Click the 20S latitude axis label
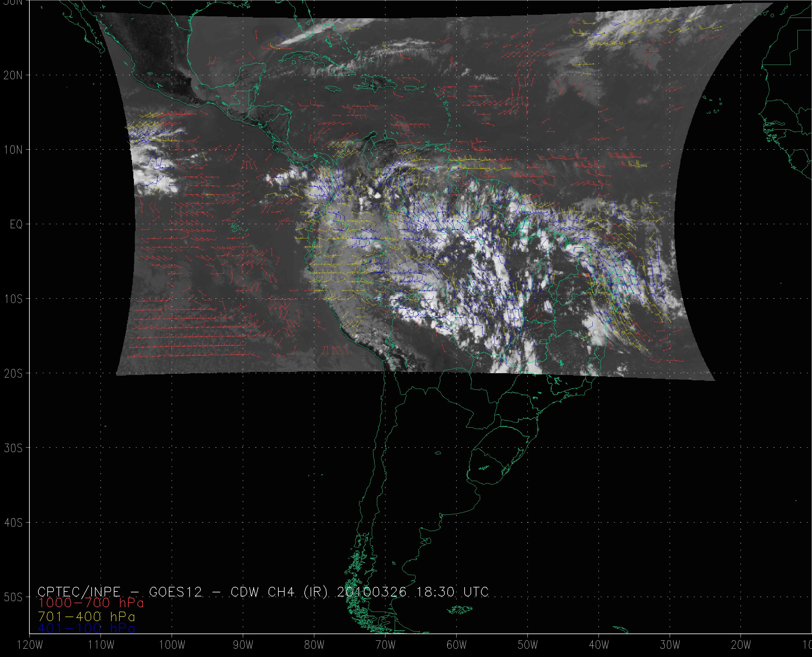Screen dimensions: 812x657 pos(13,373)
